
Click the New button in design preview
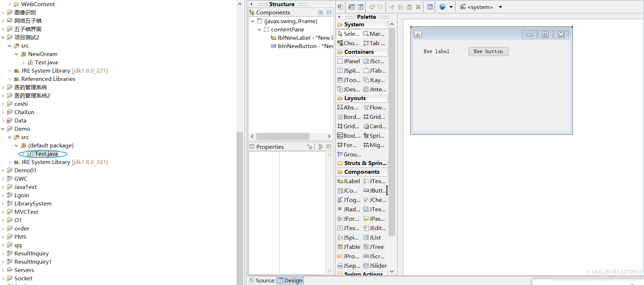pyautogui.click(x=488, y=52)
